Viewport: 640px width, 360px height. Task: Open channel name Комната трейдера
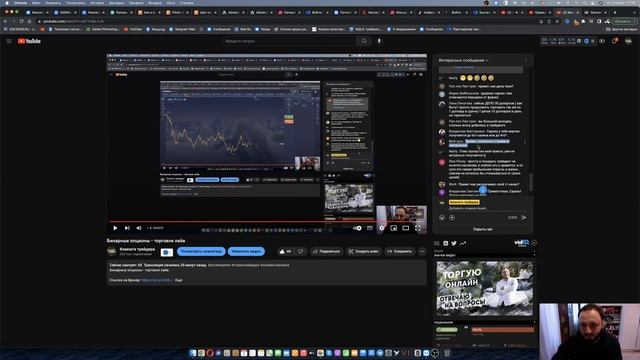point(137,249)
